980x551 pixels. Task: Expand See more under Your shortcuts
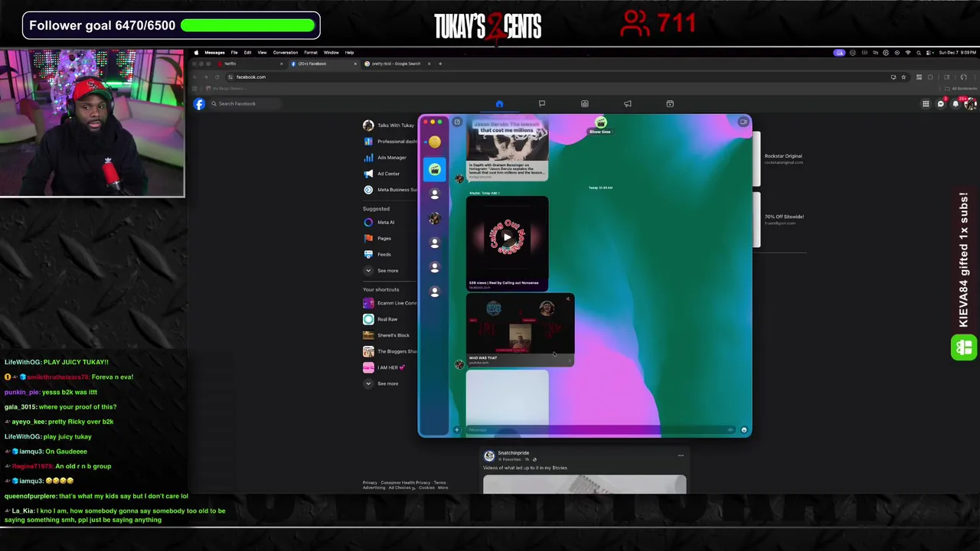(381, 383)
